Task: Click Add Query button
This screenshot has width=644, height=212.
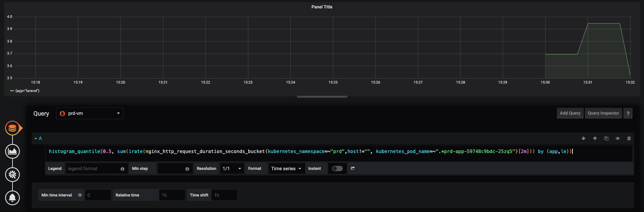Action: [x=570, y=113]
